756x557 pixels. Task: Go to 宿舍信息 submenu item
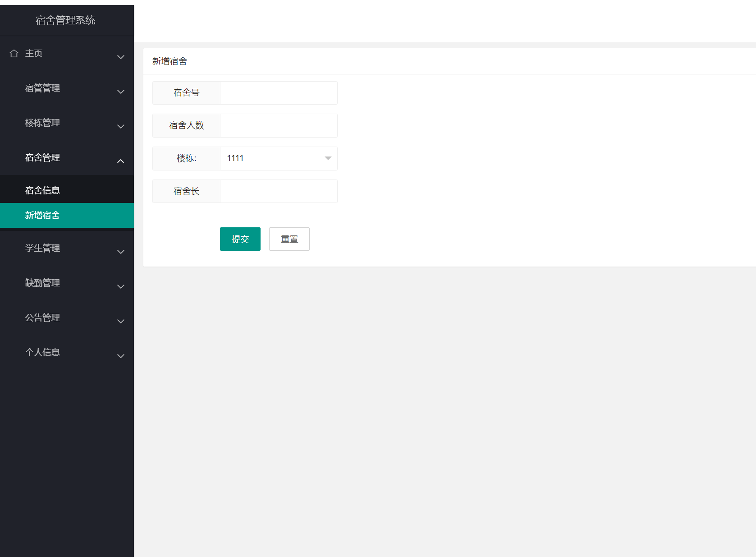tap(67, 190)
